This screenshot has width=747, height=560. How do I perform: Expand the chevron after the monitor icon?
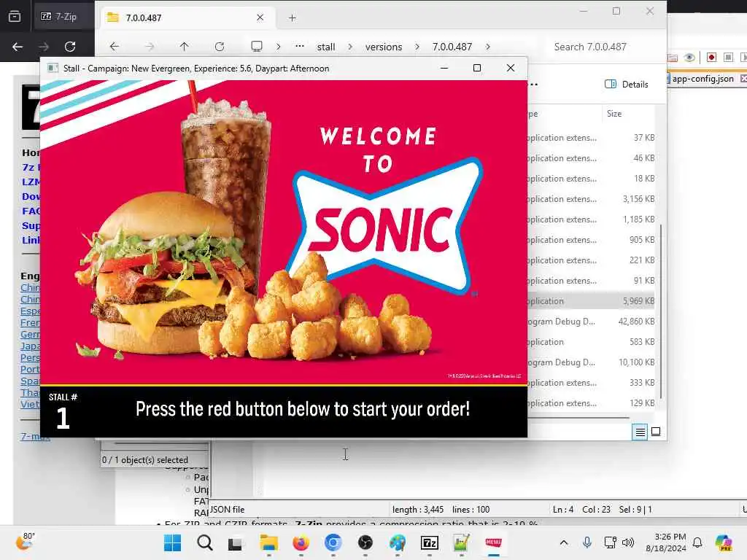278,47
